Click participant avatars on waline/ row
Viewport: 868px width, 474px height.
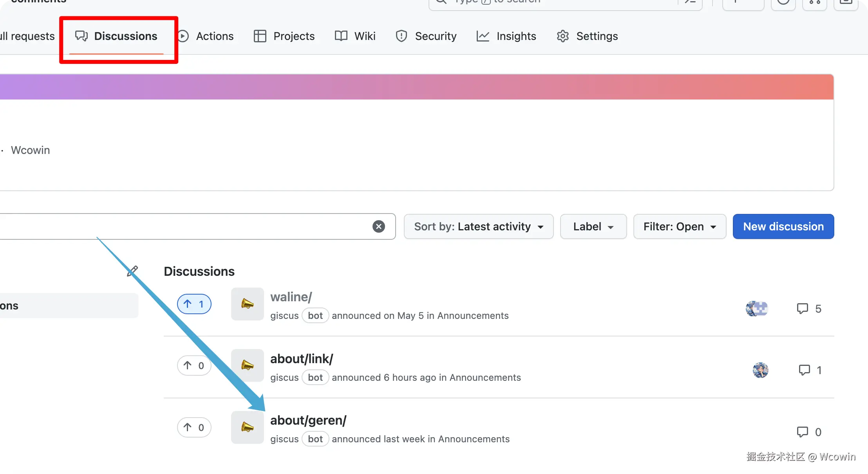[756, 309]
